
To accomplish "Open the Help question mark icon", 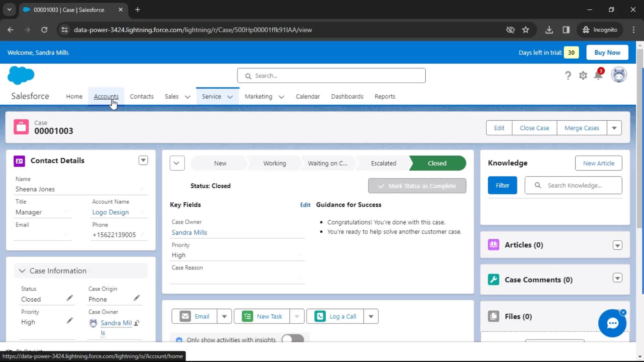I will (568, 76).
